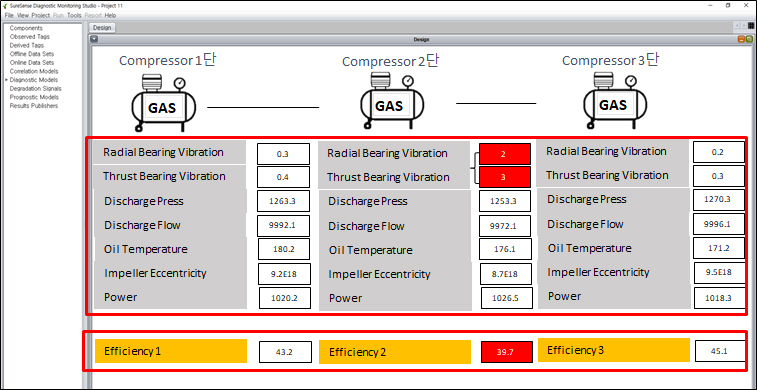Click red Radial Bearing Vibration value 2
757x390 pixels.
click(505, 154)
